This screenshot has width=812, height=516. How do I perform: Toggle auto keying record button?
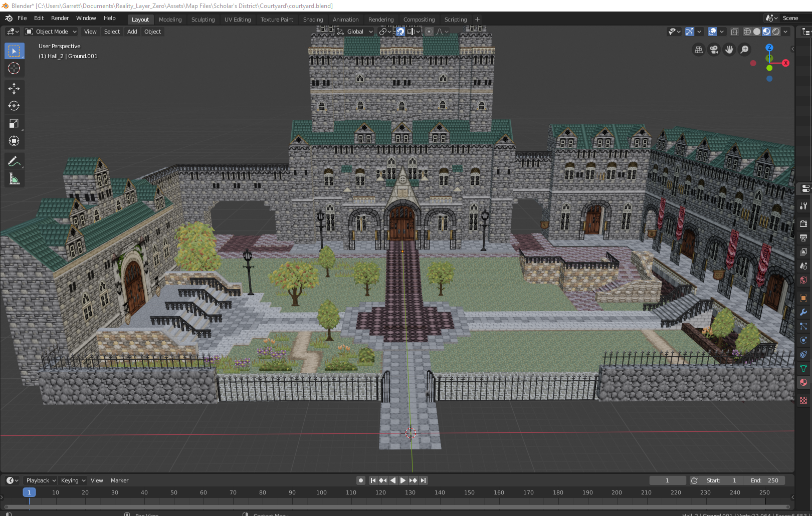pos(360,480)
